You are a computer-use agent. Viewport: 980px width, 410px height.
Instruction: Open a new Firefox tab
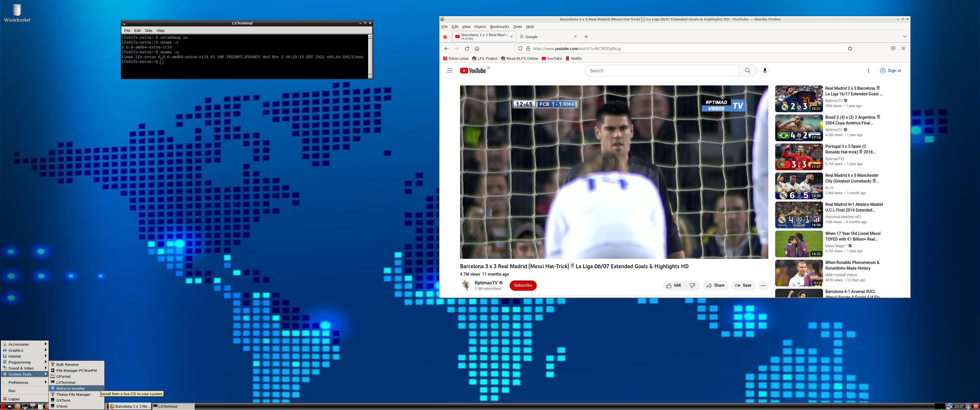click(586, 36)
